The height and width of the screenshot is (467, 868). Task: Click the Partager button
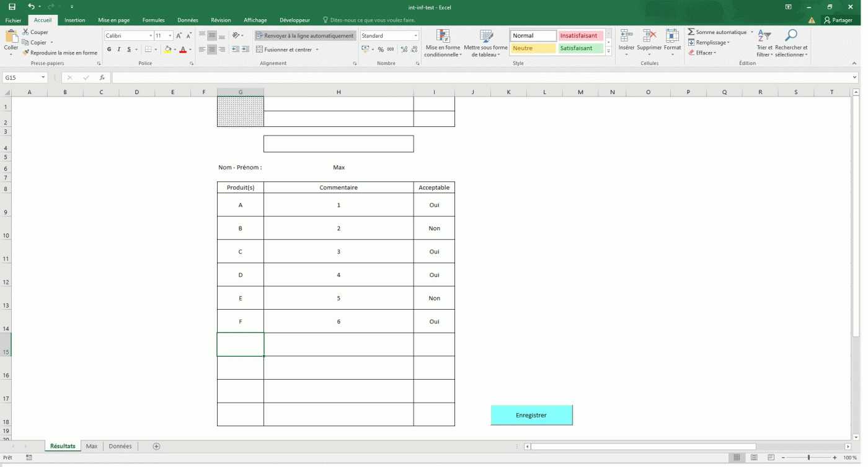(838, 20)
